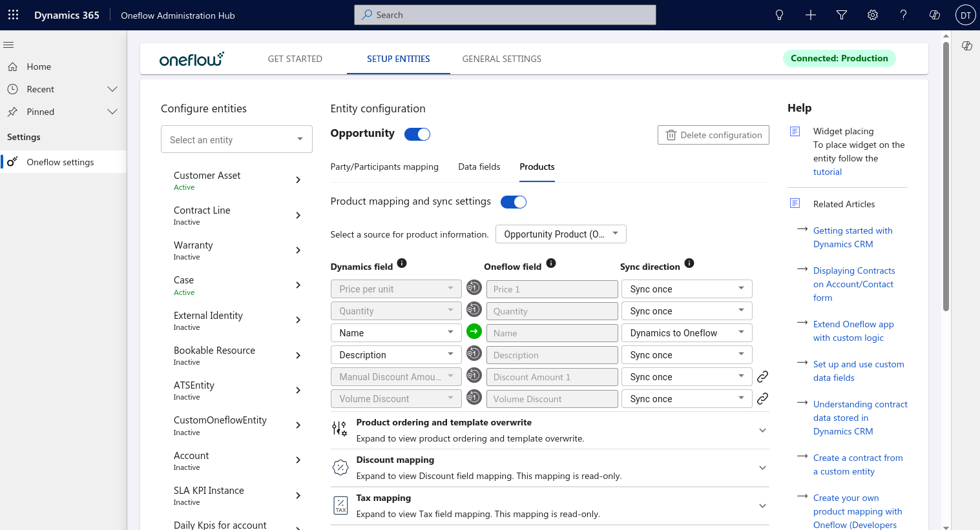Open the Description Dynamics field dropdown
This screenshot has height=530, width=980.
point(396,354)
